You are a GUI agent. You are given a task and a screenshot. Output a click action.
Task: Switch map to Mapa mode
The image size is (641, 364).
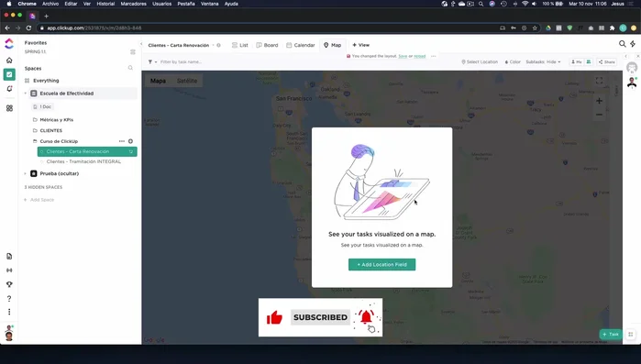pyautogui.click(x=158, y=81)
